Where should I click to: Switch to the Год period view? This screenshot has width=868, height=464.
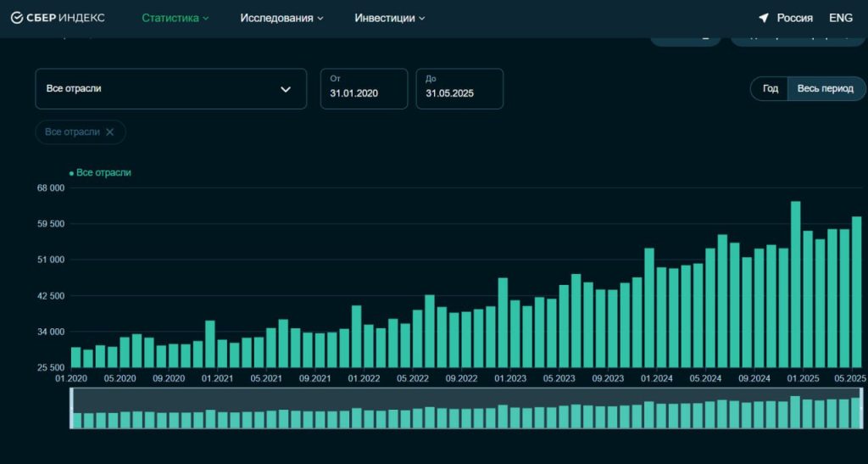coord(770,89)
